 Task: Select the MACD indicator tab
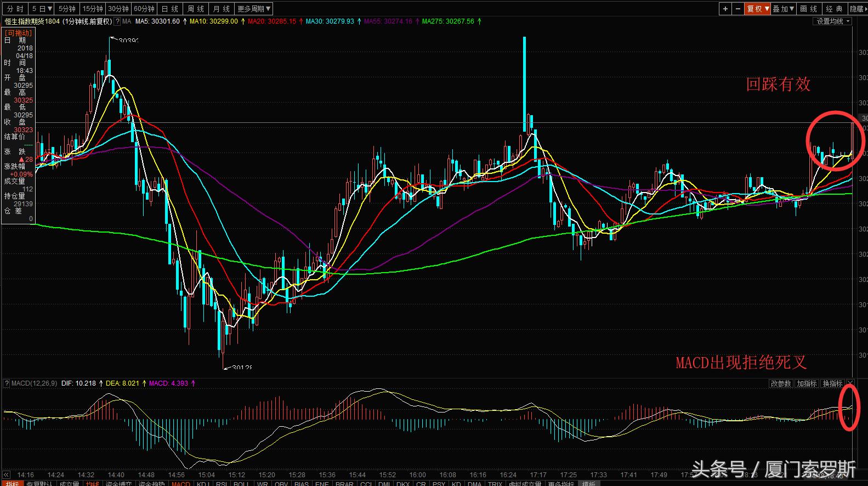[180, 484]
